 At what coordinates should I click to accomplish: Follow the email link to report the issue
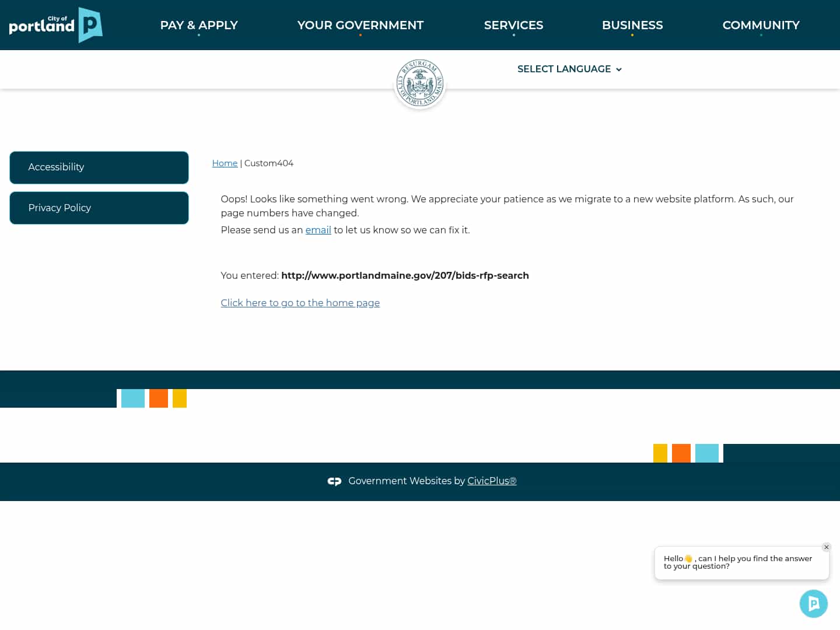coord(318,230)
